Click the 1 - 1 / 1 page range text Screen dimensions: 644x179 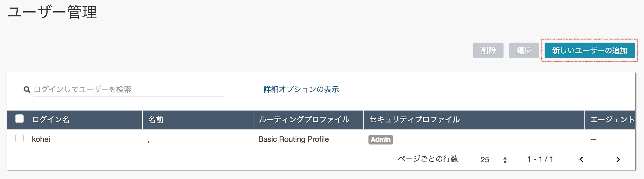point(540,159)
